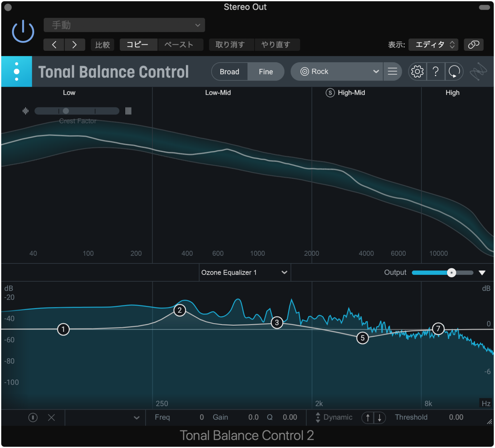Click the 取り消す button
Viewport: 495px width, 448px height.
pyautogui.click(x=231, y=45)
